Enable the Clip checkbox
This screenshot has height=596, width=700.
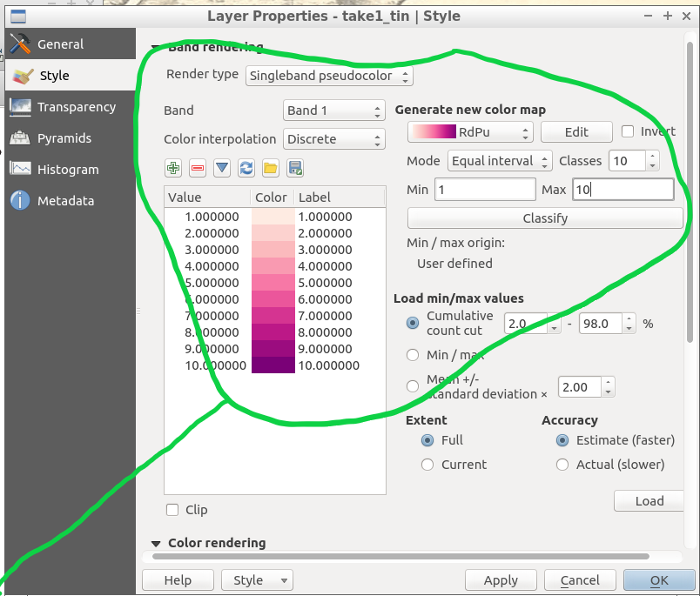172,510
